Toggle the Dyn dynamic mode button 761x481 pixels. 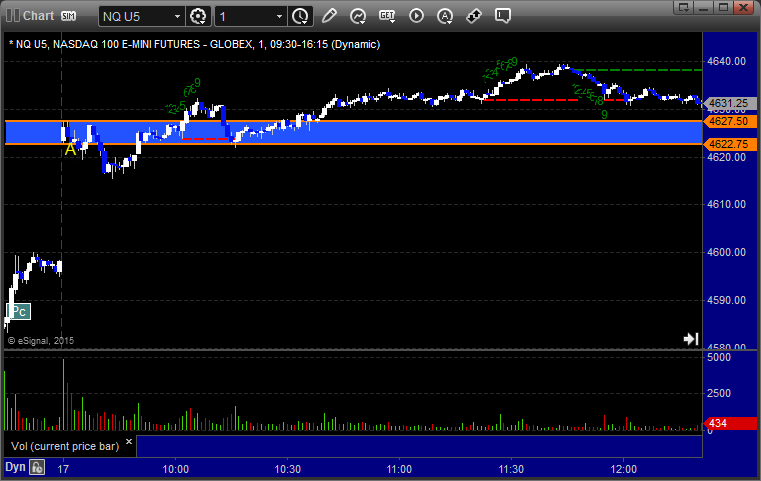coord(15,467)
